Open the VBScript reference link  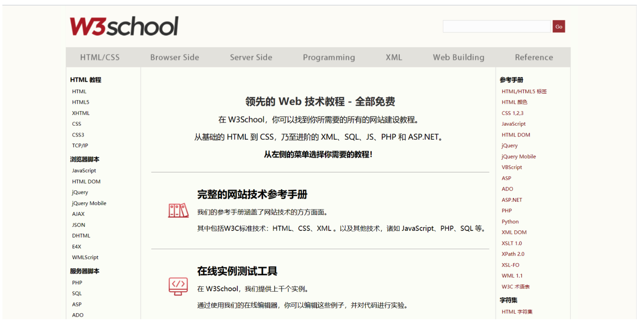(512, 167)
